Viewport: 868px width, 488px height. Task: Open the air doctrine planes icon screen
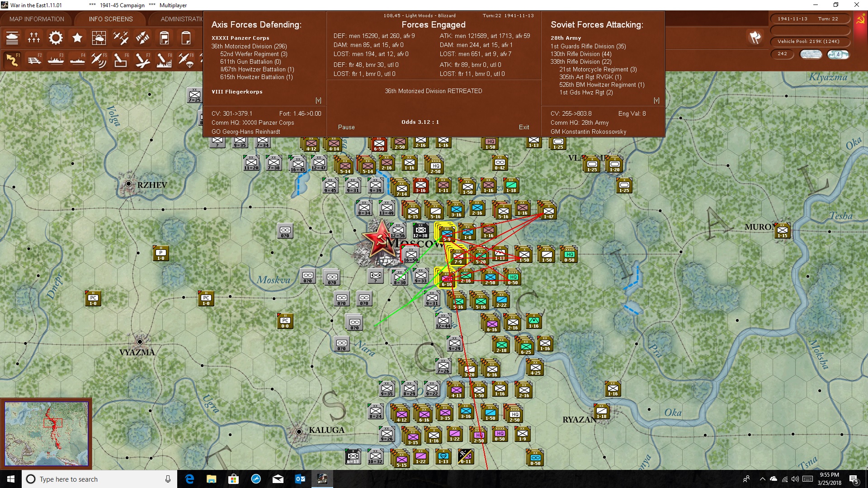tap(121, 38)
